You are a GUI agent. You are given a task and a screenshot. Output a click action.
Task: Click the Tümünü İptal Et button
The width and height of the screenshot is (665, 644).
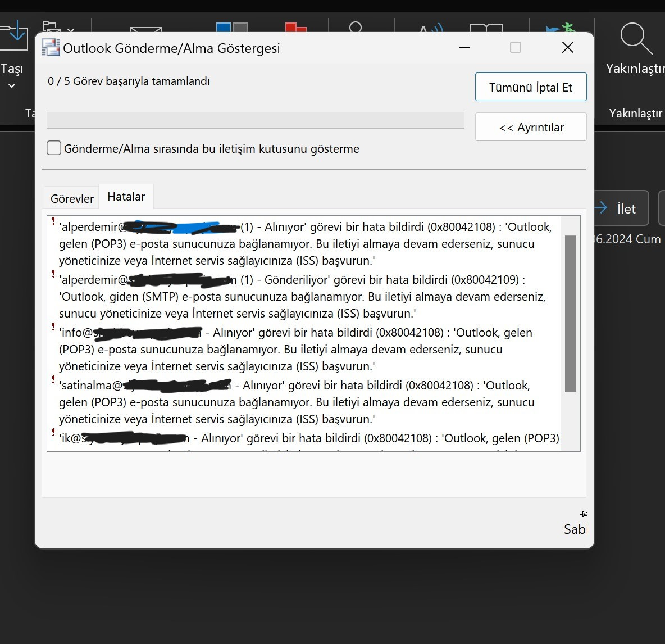531,87
